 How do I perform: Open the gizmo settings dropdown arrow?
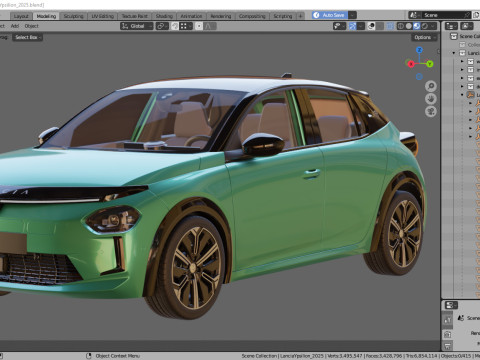click(x=361, y=26)
